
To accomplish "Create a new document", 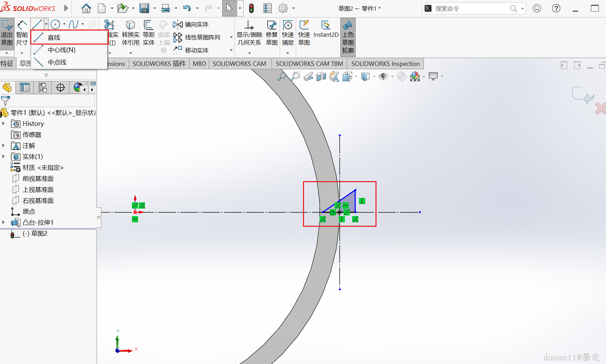I will coord(102,8).
